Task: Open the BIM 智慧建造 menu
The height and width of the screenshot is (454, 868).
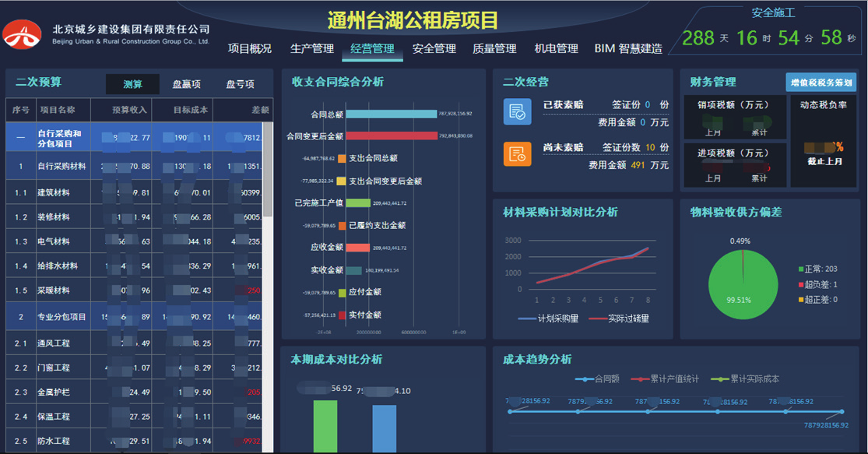Action: (628, 48)
